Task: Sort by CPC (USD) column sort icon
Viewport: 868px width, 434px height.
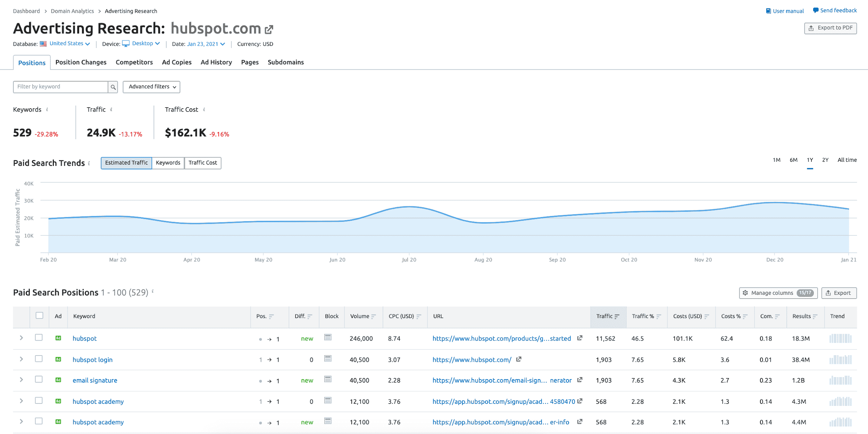Action: 419,317
